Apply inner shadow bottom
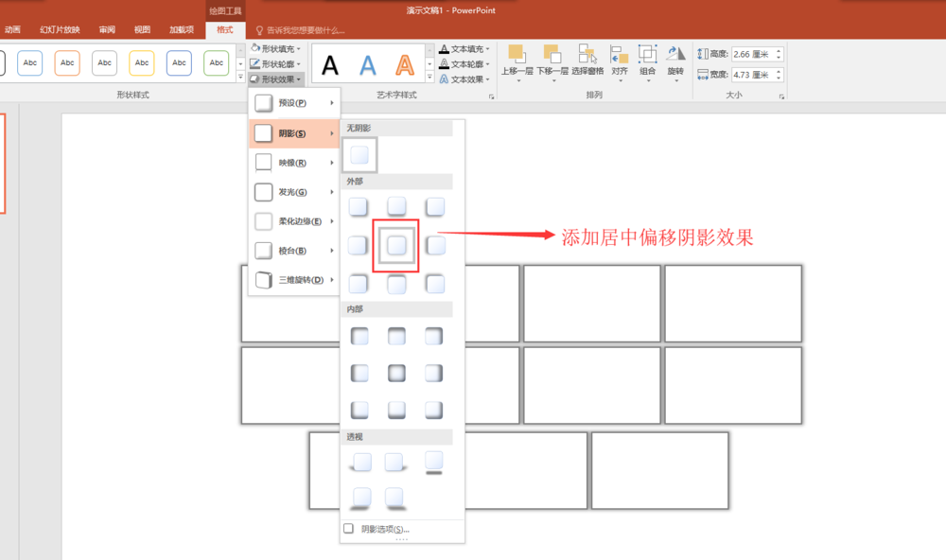Image resolution: width=946 pixels, height=560 pixels. point(396,411)
